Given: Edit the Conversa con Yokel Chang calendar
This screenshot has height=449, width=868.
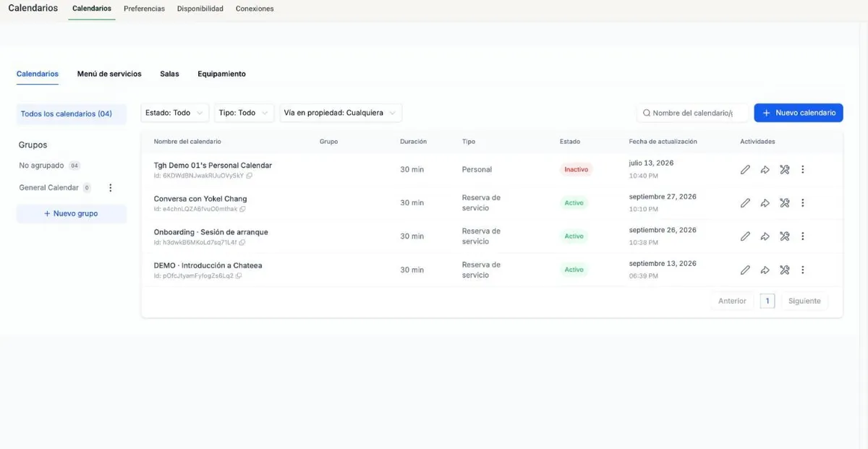Looking at the screenshot, I should pyautogui.click(x=745, y=203).
